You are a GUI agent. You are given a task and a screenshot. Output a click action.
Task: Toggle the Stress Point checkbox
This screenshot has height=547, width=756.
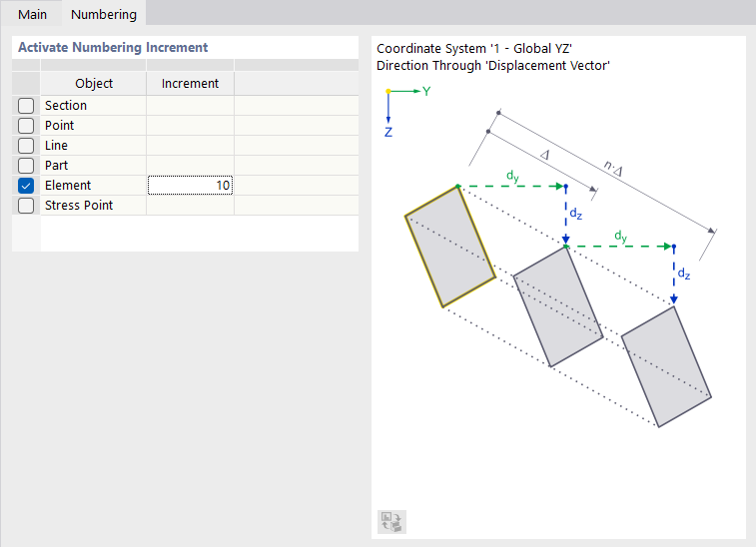[x=26, y=206]
